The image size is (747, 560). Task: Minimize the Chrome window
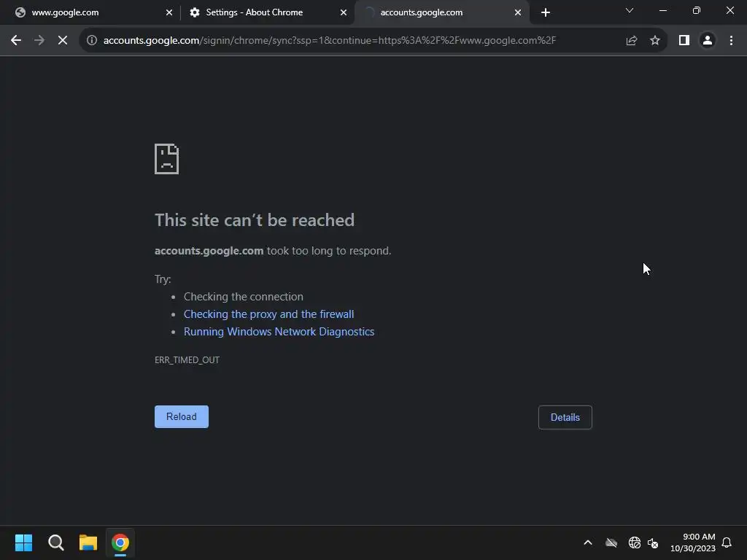point(662,10)
